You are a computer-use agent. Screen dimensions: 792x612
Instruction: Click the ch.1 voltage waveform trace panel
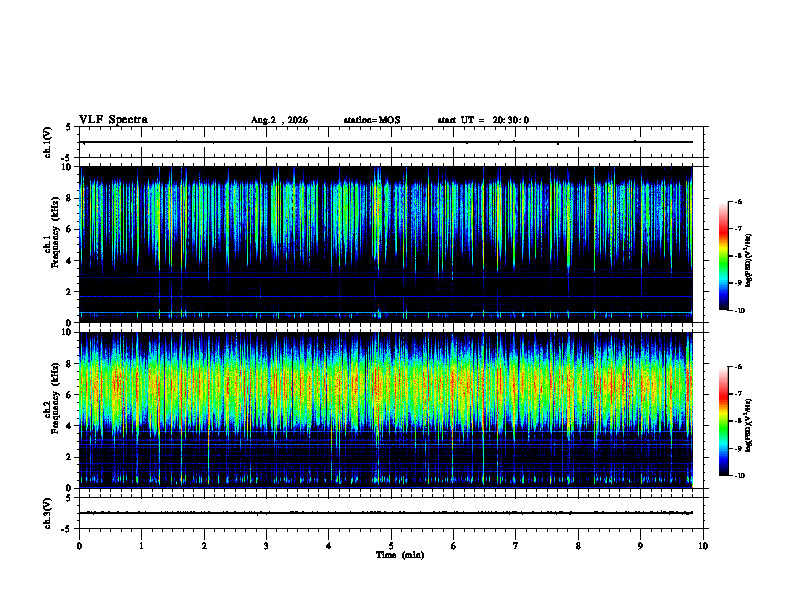click(391, 142)
